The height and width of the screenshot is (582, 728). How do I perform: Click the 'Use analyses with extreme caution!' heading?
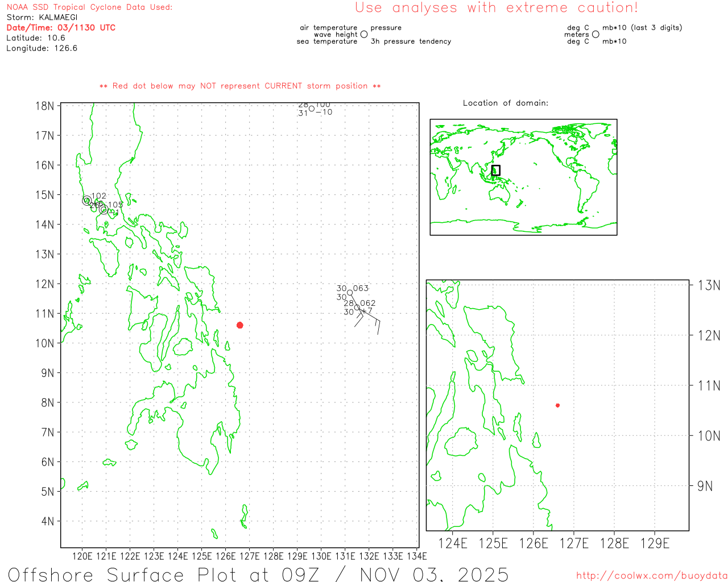pos(497,8)
